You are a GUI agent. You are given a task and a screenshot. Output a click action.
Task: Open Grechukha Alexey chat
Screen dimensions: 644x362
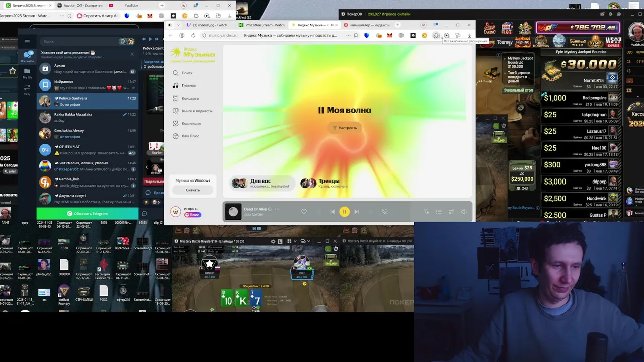[x=88, y=133]
